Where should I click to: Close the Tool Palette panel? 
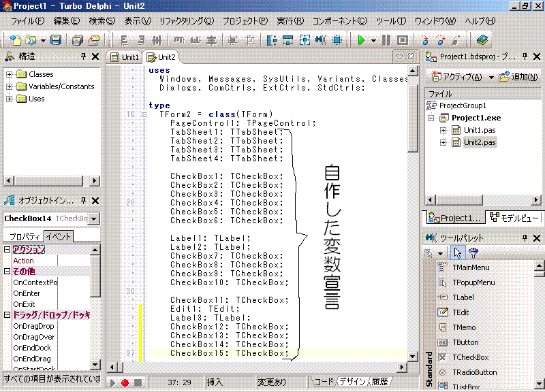(x=537, y=238)
